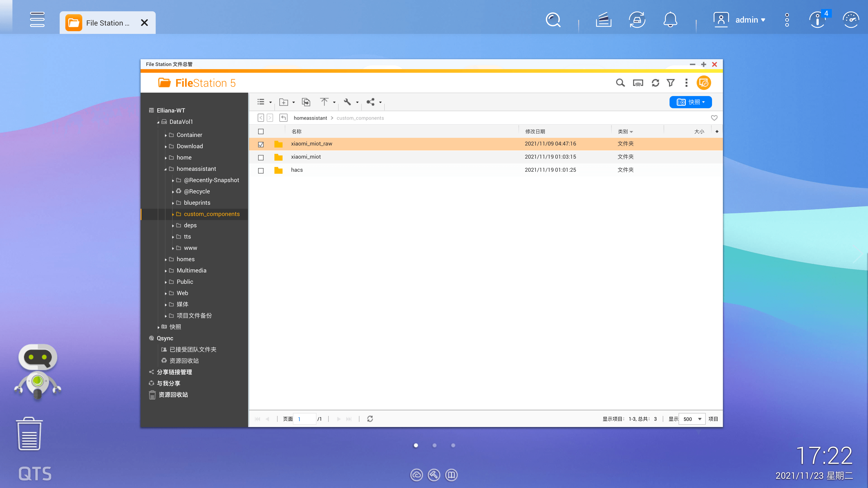The height and width of the screenshot is (488, 868).
Task: Open the background tasks icon
Action: tap(603, 20)
